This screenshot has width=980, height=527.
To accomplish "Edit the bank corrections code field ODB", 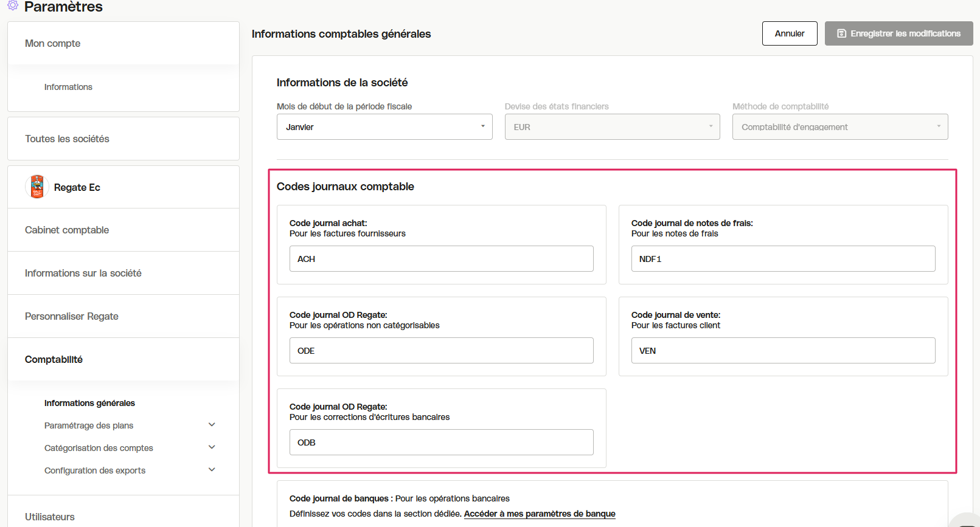I will pyautogui.click(x=442, y=443).
